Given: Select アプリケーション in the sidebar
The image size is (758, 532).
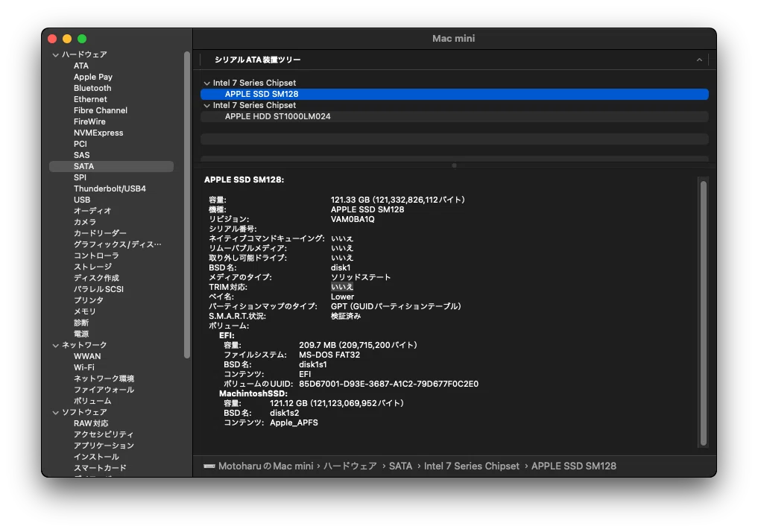Looking at the screenshot, I should coord(104,446).
